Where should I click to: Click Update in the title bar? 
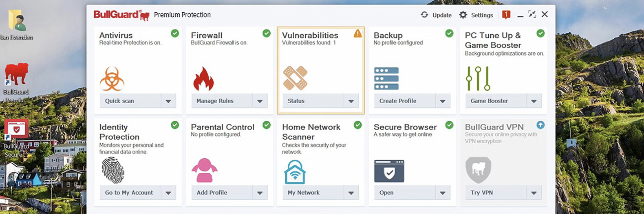[x=436, y=15]
